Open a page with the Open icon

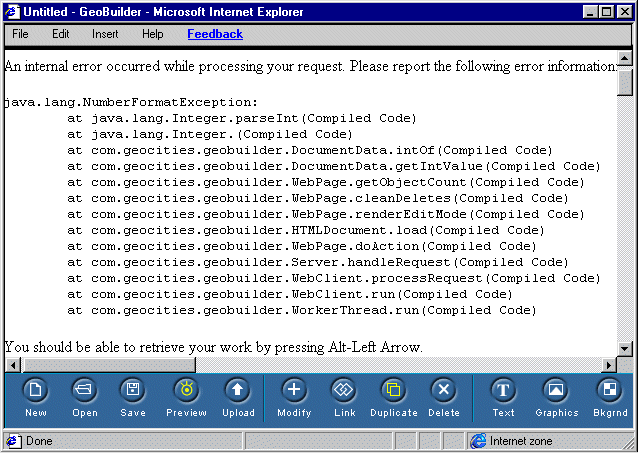coord(84,390)
